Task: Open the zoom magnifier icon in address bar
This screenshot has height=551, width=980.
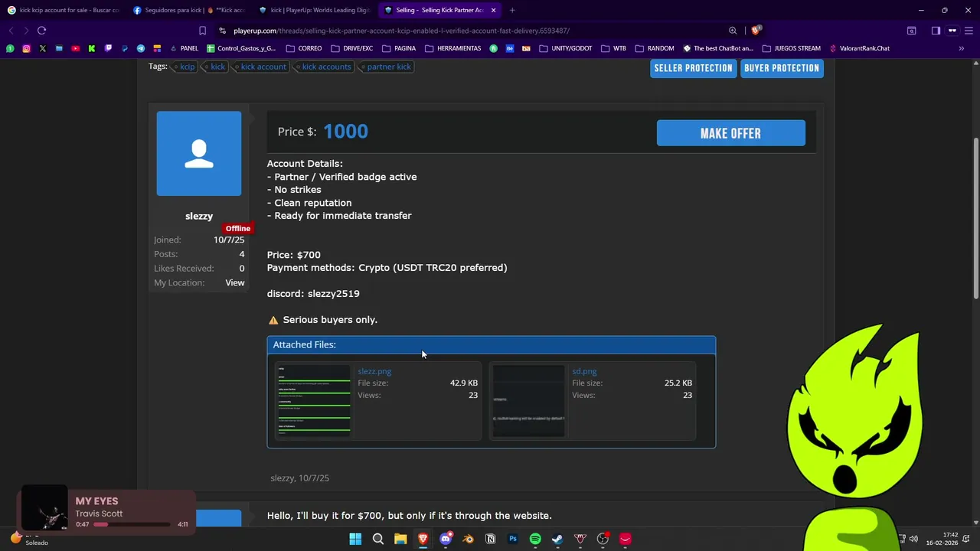Action: 733,31
